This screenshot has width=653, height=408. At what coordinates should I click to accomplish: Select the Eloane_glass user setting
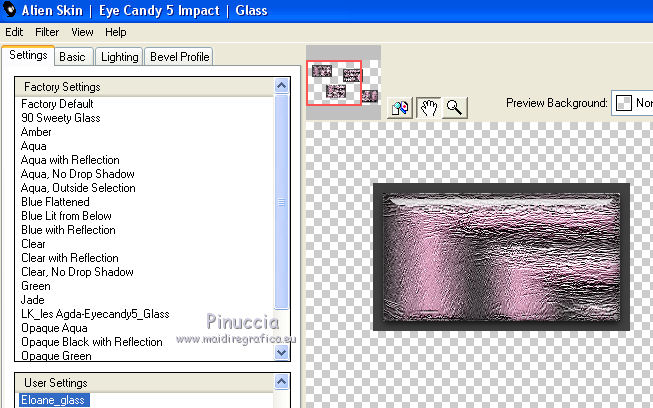click(x=53, y=401)
